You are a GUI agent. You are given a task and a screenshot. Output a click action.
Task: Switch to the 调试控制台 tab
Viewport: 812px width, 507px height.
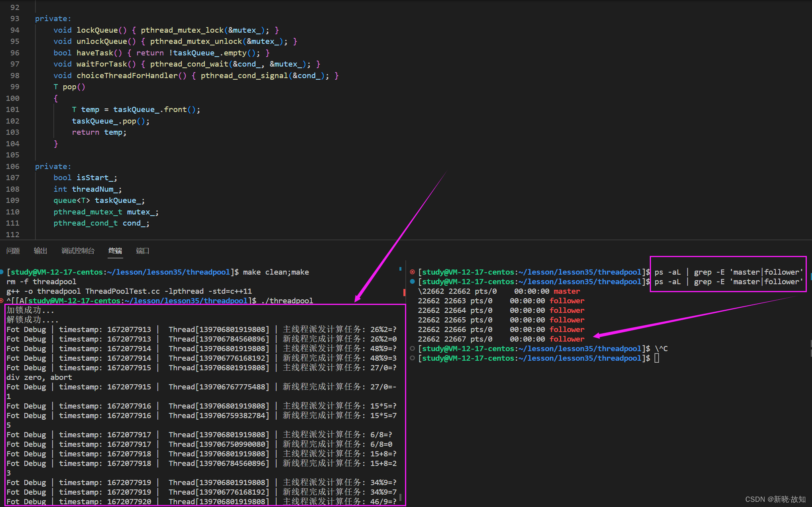[x=78, y=251]
